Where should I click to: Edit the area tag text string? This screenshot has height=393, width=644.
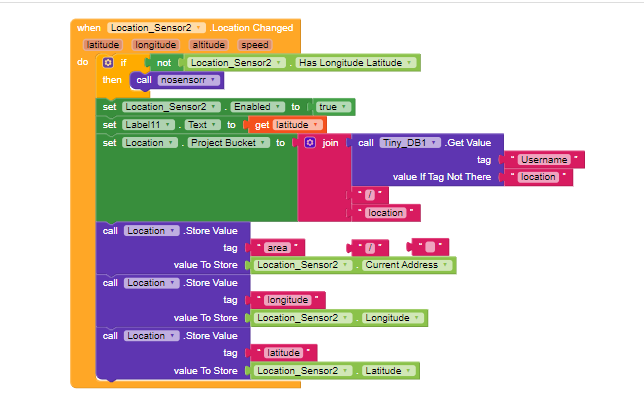pyautogui.click(x=277, y=248)
